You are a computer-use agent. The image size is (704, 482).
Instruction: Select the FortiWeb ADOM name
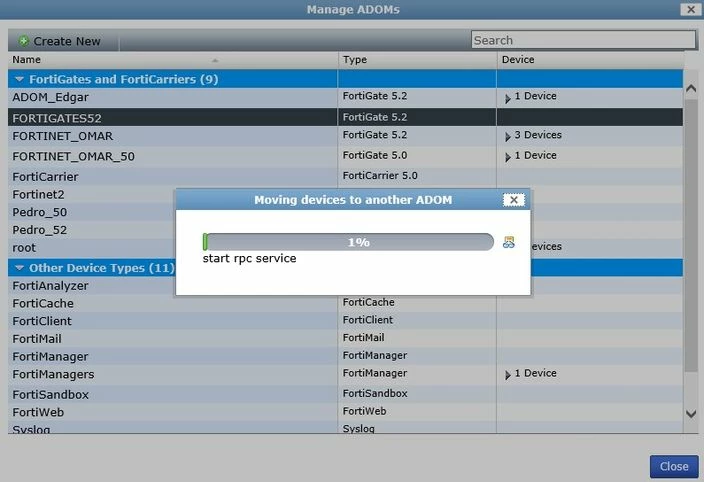coord(38,412)
